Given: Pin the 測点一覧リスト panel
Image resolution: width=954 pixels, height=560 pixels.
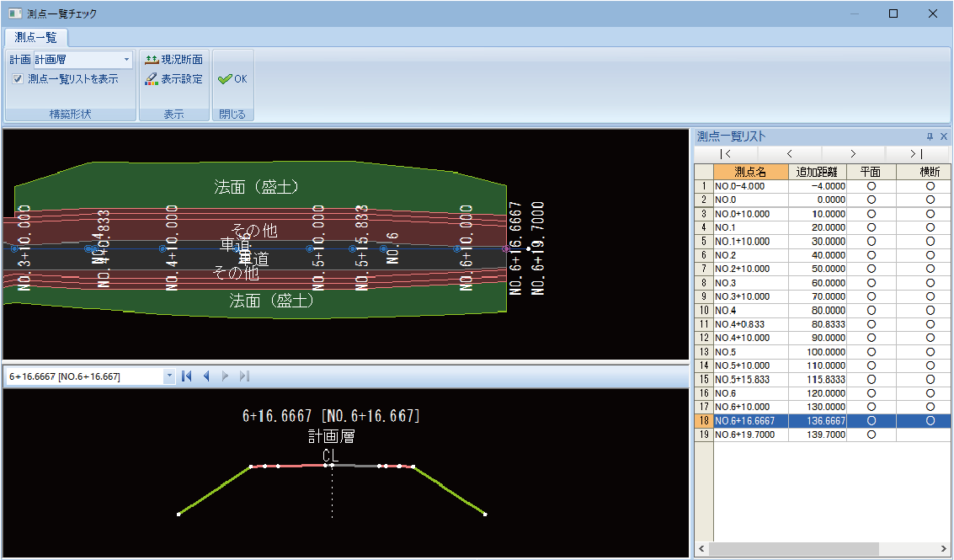Looking at the screenshot, I should pyautogui.click(x=930, y=136).
